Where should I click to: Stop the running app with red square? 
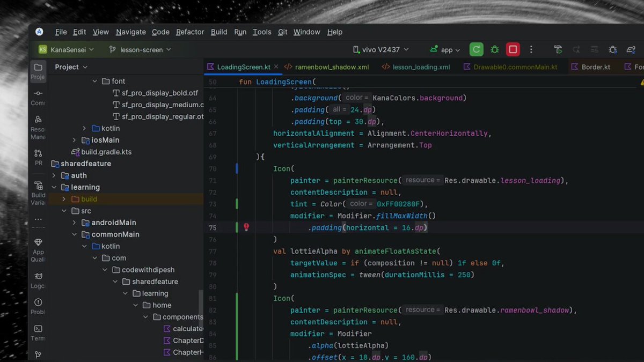tap(513, 49)
